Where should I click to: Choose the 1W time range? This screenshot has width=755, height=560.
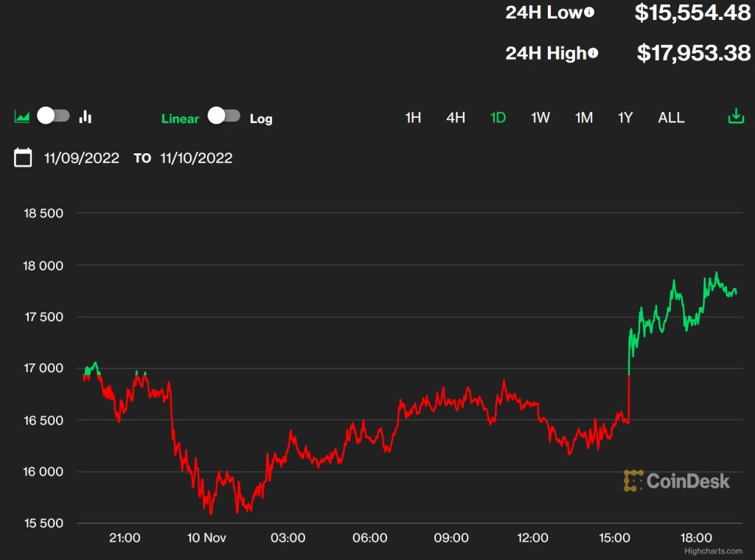540,118
